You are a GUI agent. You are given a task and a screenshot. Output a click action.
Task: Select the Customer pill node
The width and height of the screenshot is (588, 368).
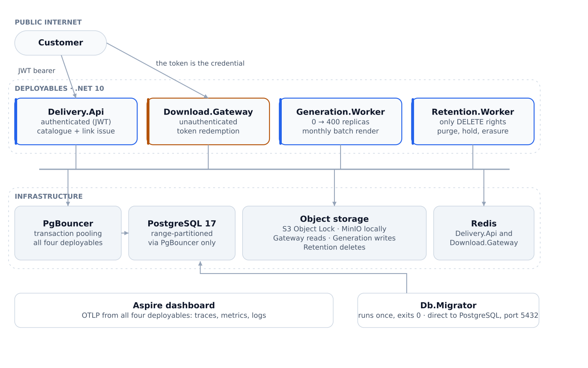(60, 43)
